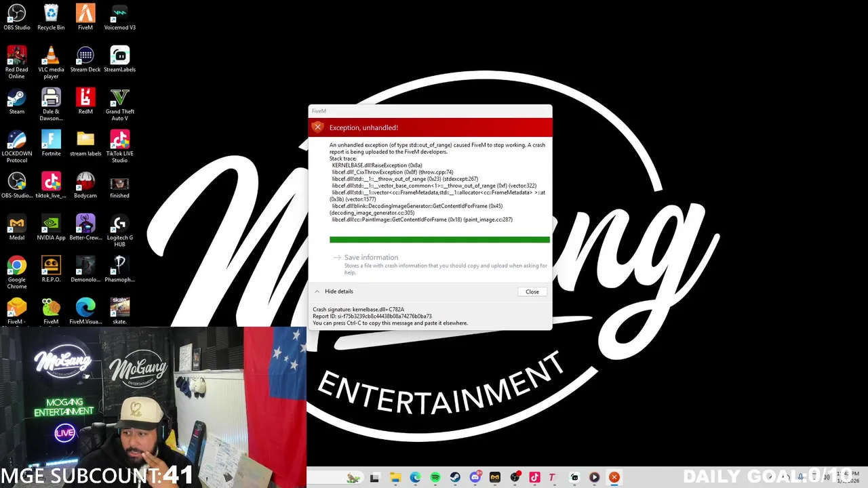The image size is (868, 488).
Task: Click the Save information link
Action: point(371,258)
